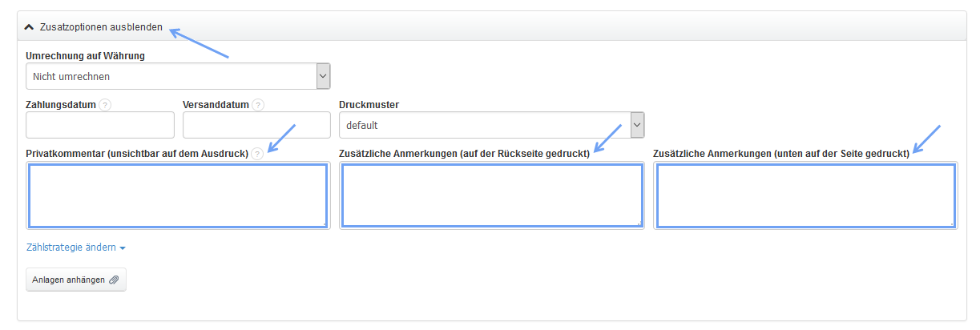The height and width of the screenshot is (330, 980).
Task: Click the Rückseite Anmerkungen textarea resize handle
Action: point(639,224)
